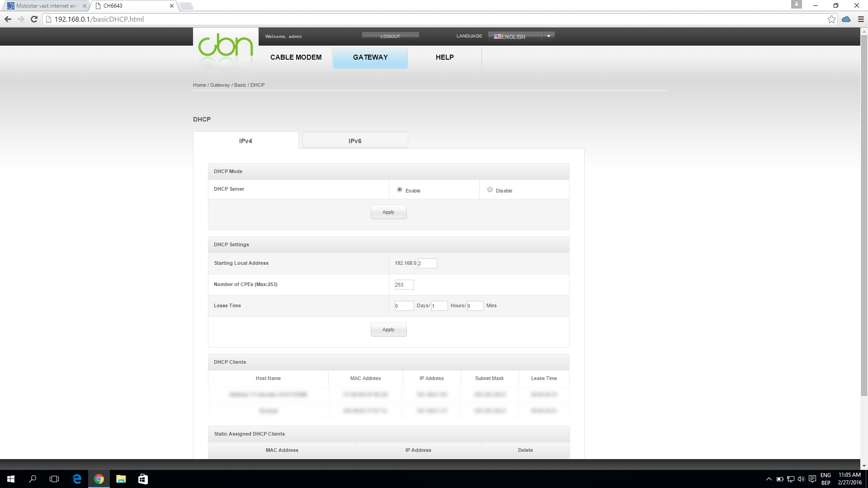Click the Number of CPEs field

(x=404, y=285)
